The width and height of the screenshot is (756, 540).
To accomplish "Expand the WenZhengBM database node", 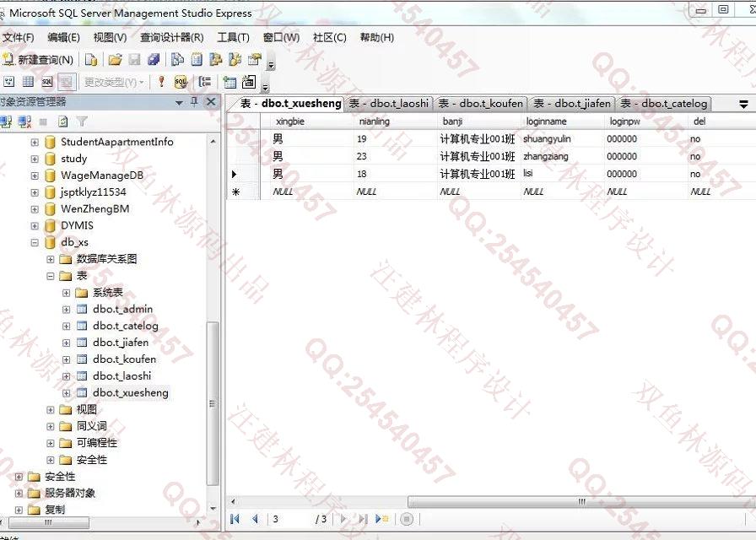I will tap(35, 209).
